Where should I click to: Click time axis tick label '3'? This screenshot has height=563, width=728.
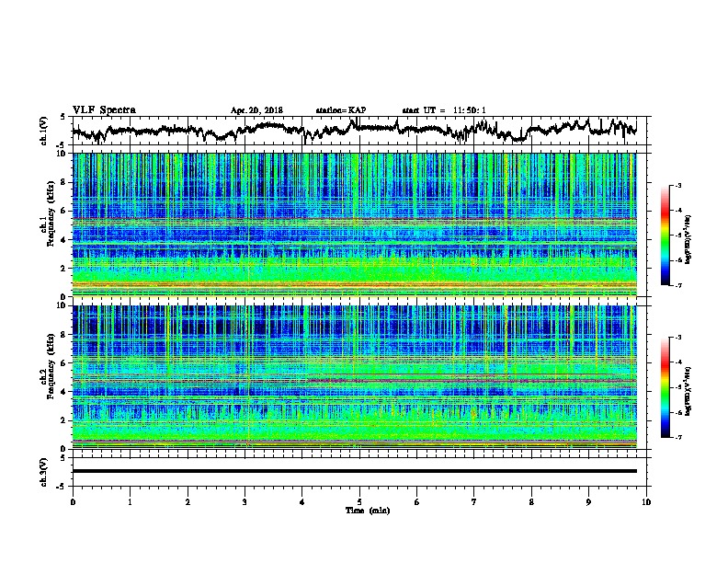[x=245, y=501]
